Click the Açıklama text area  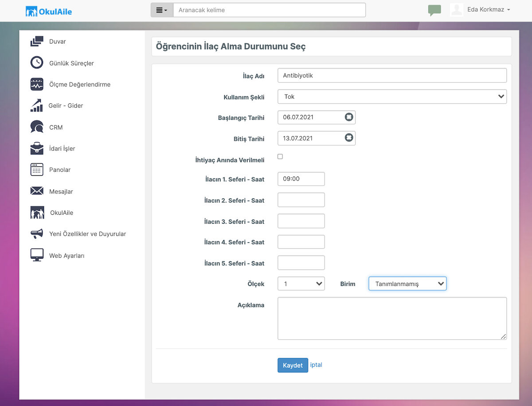(392, 319)
